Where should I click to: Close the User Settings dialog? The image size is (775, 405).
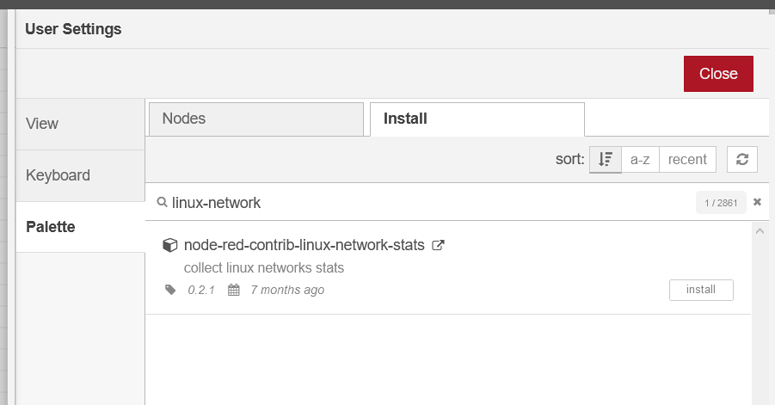[x=718, y=74]
